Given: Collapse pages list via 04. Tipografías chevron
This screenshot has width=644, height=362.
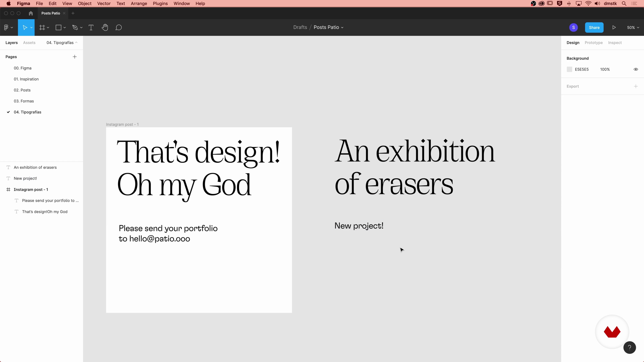Looking at the screenshot, I should (76, 42).
